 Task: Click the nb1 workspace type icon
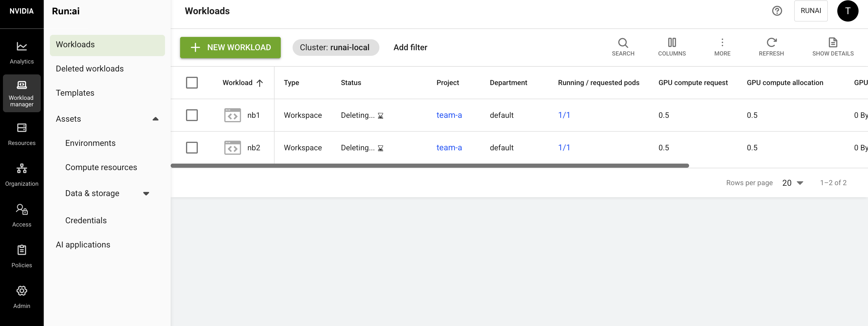tap(233, 115)
